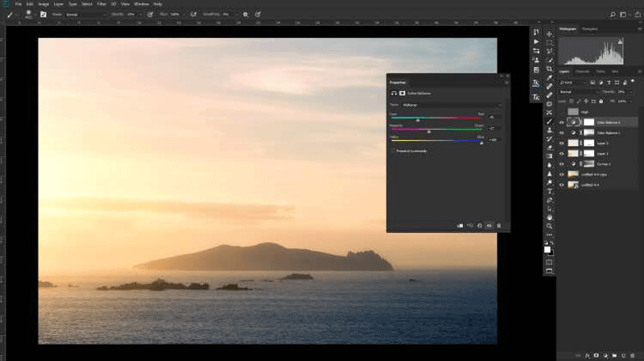
Task: Toggle adjustment visibility eye in Properties panel
Action: click(489, 226)
